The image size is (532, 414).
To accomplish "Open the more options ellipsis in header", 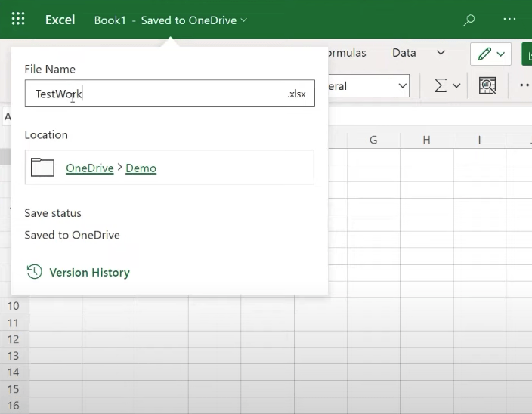I will 509,20.
